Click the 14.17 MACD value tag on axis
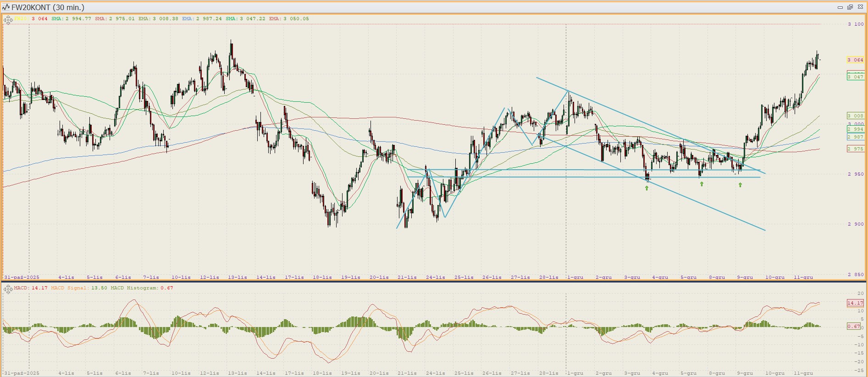Screen dimensions: 868x377 coord(855,303)
